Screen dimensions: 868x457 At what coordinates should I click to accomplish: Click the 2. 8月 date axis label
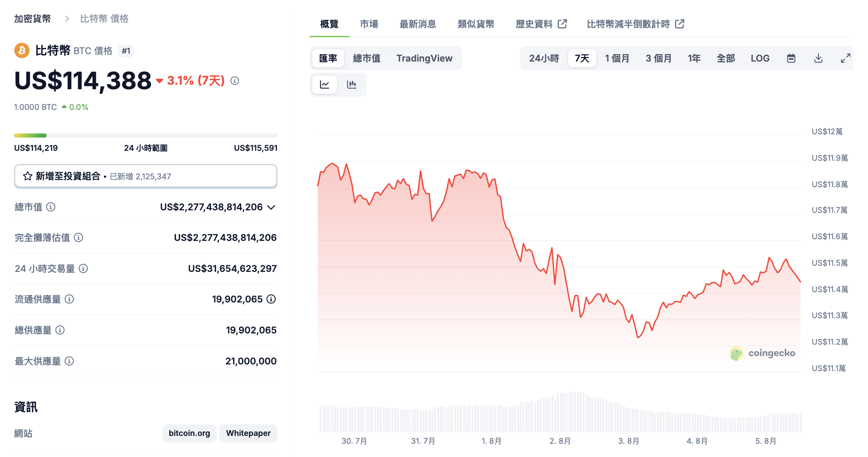560,441
